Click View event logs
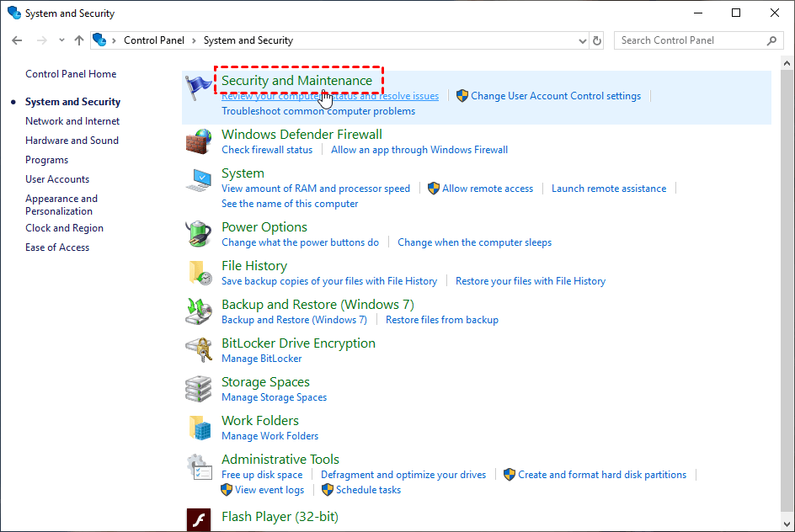The width and height of the screenshot is (795, 532). [269, 490]
